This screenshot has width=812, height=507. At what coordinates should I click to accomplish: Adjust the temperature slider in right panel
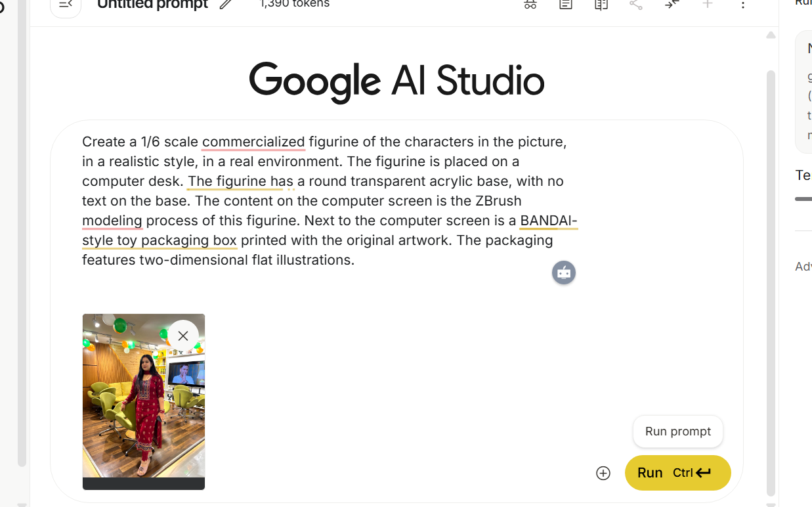[x=803, y=198]
